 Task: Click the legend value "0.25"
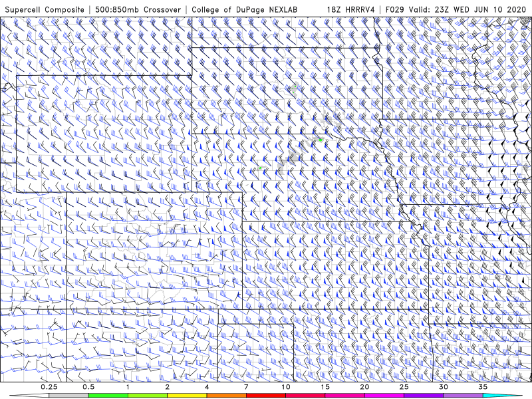point(49,387)
